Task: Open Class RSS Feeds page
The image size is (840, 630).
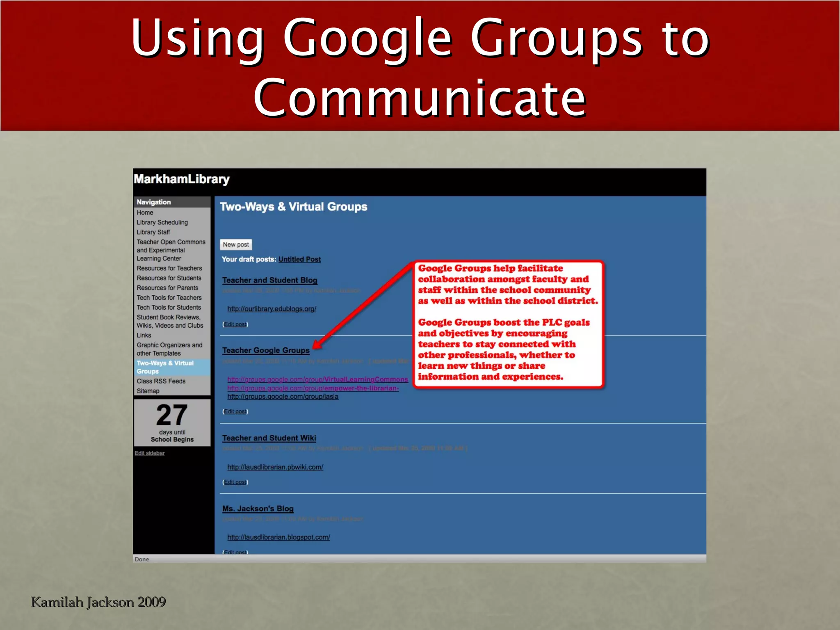Action: pos(161,381)
